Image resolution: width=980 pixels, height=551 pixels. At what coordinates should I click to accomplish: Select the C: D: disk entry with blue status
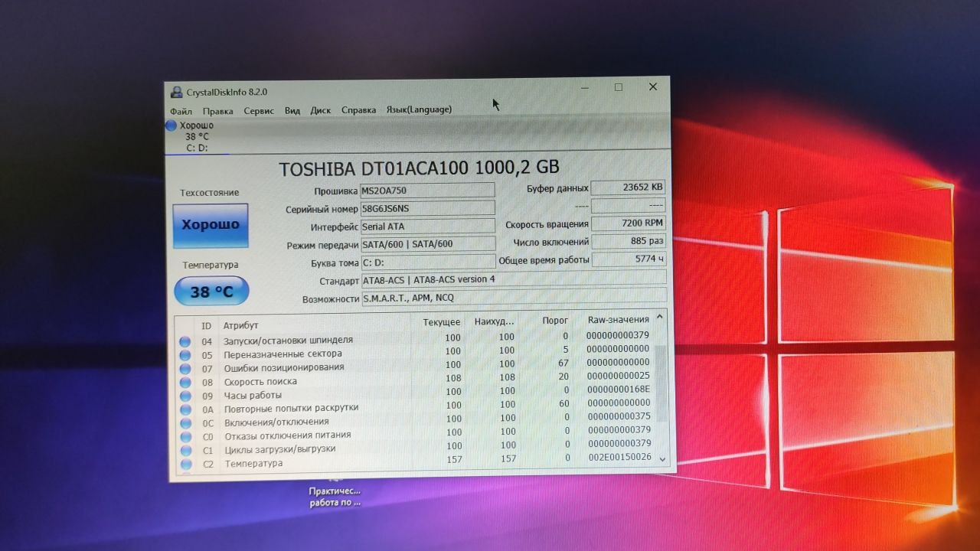tap(198, 136)
